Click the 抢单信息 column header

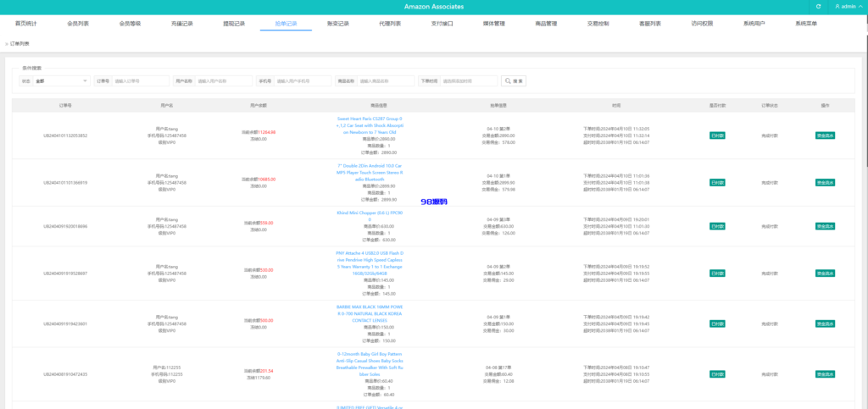point(498,105)
